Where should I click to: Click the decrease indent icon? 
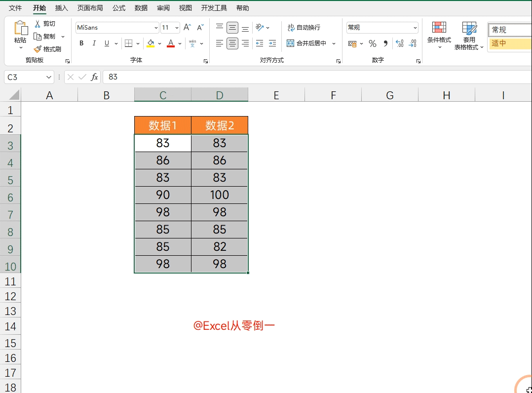(260, 43)
